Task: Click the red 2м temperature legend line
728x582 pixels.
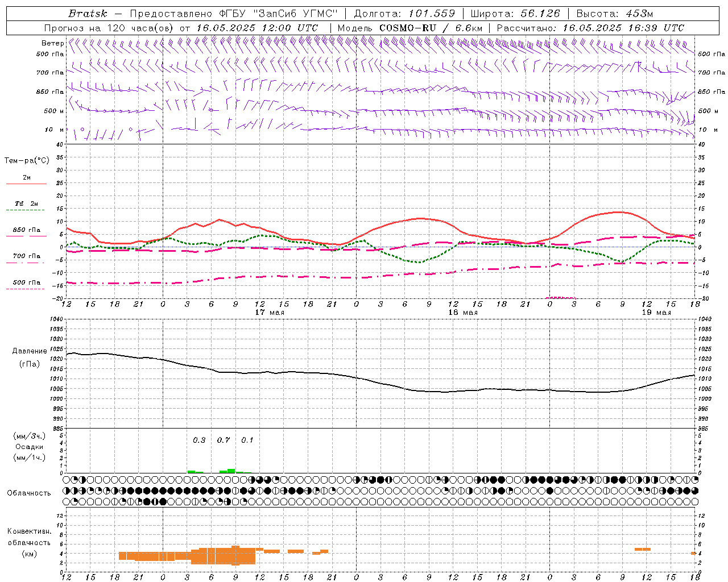Action: [x=26, y=184]
